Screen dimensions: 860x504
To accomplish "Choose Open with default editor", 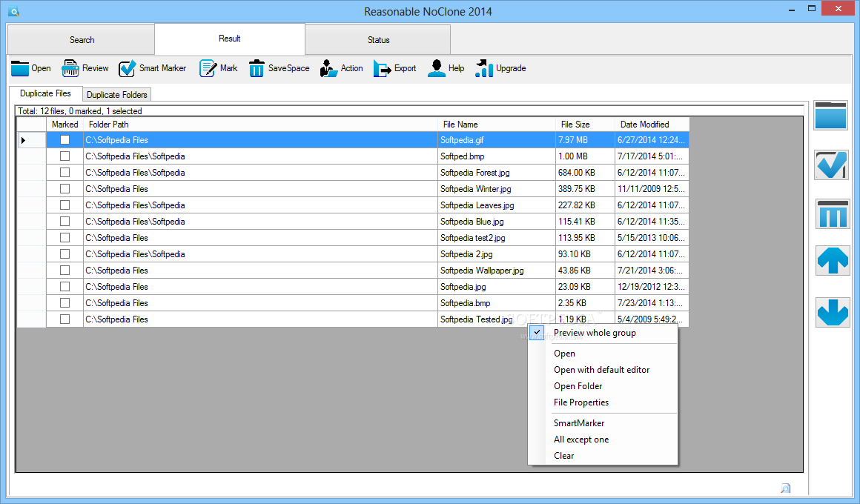I will tap(603, 370).
